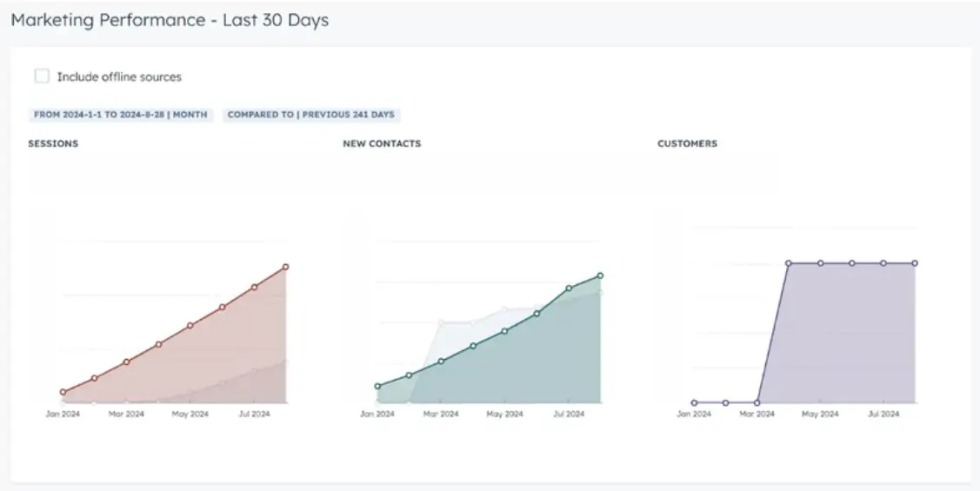The height and width of the screenshot is (491, 980).
Task: Click the Jul 2024 axis label under Customers
Action: pyautogui.click(x=883, y=415)
